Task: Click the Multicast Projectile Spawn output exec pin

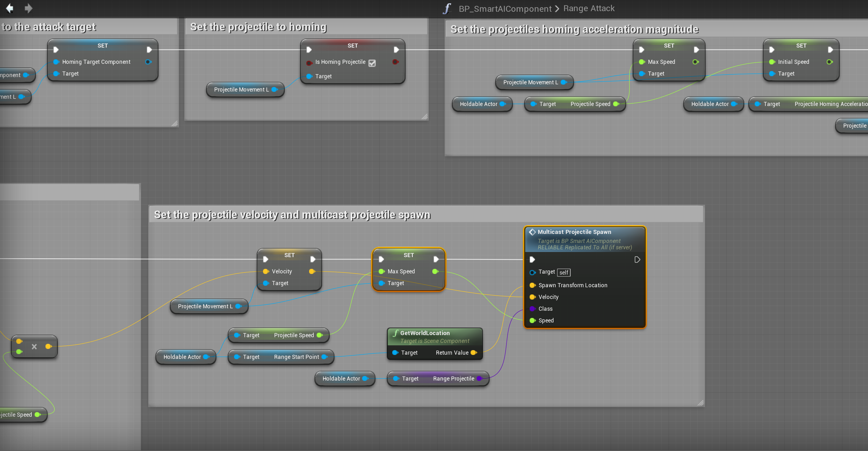Action: pos(637,260)
